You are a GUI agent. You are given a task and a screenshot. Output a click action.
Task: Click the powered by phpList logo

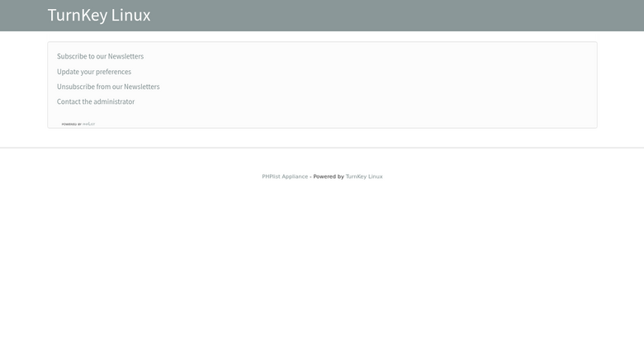[x=78, y=124]
